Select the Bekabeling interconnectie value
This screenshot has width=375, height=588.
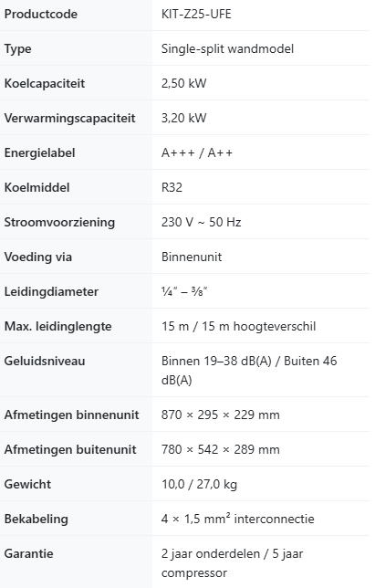point(237,519)
